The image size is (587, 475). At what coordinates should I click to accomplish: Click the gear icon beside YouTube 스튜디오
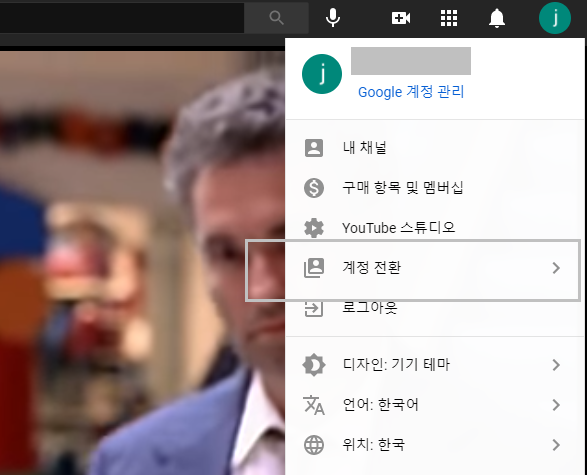[314, 228]
